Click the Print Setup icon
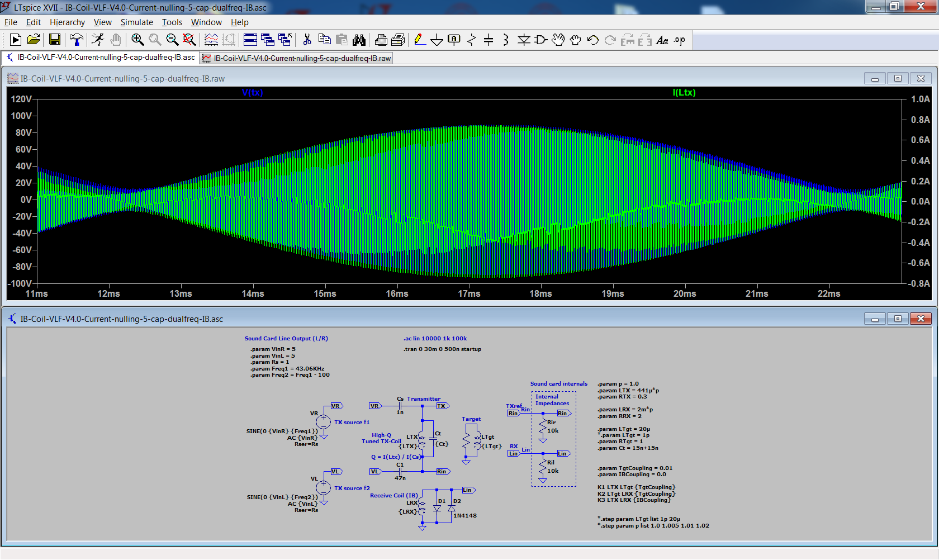 (x=381, y=40)
